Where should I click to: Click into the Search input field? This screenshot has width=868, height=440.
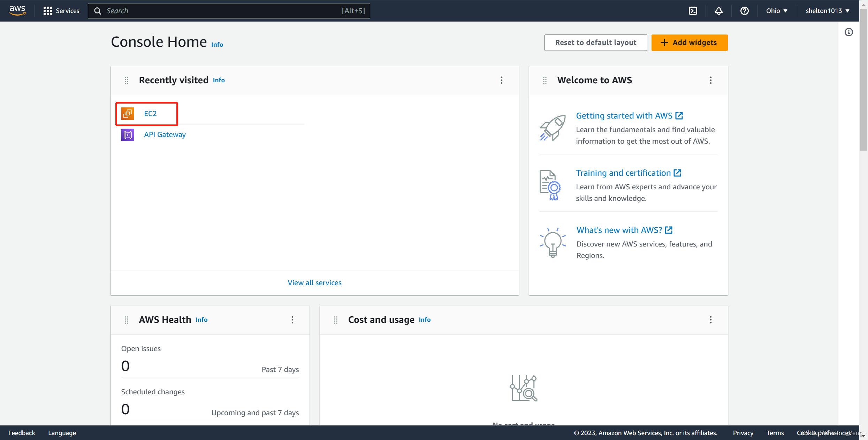coord(209,11)
